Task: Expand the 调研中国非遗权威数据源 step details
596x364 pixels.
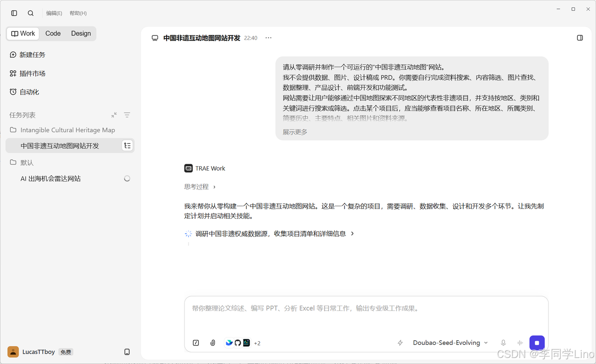Action: click(x=275, y=234)
